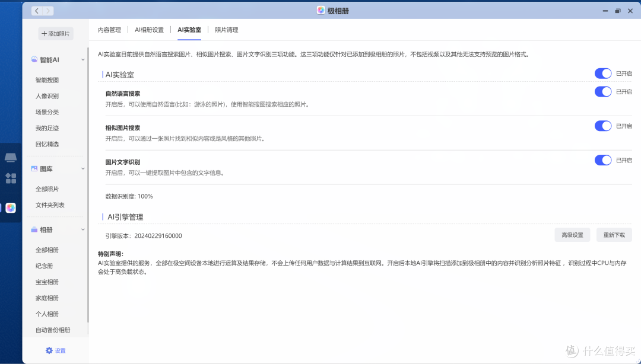Select 场景分类 in sidebar

tap(47, 112)
